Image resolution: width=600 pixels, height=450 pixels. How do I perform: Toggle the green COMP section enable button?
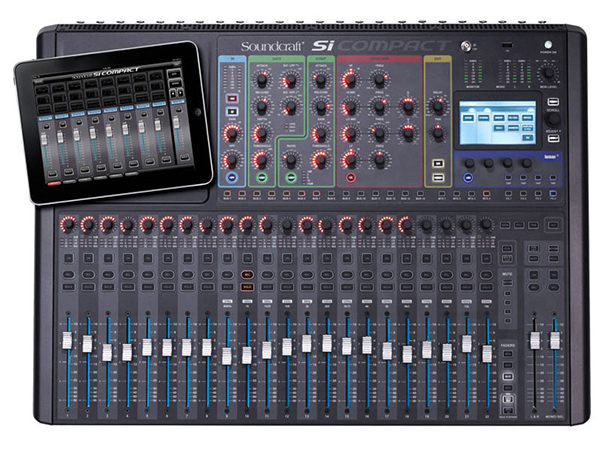(290, 177)
